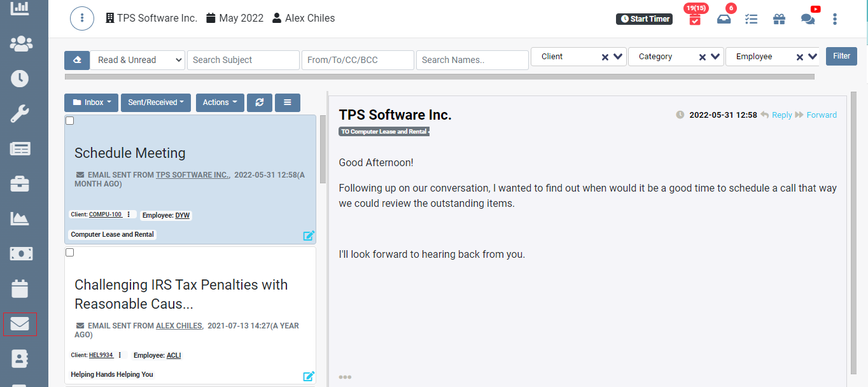Refresh the email list
868x387 pixels.
click(x=260, y=102)
